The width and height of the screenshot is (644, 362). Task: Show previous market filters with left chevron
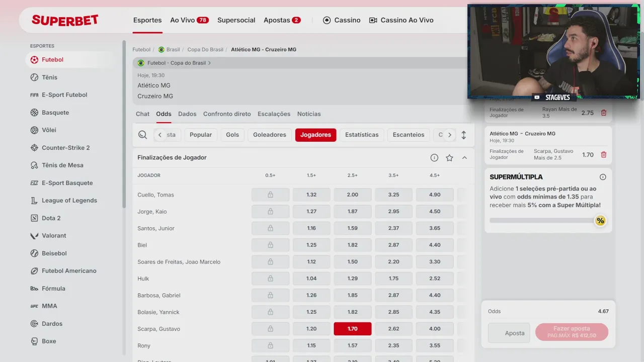tap(160, 135)
